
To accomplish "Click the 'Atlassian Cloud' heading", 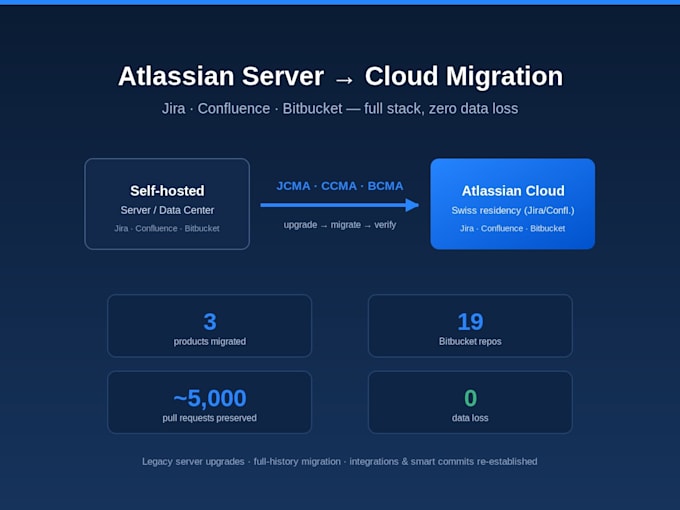I will coord(513,191).
